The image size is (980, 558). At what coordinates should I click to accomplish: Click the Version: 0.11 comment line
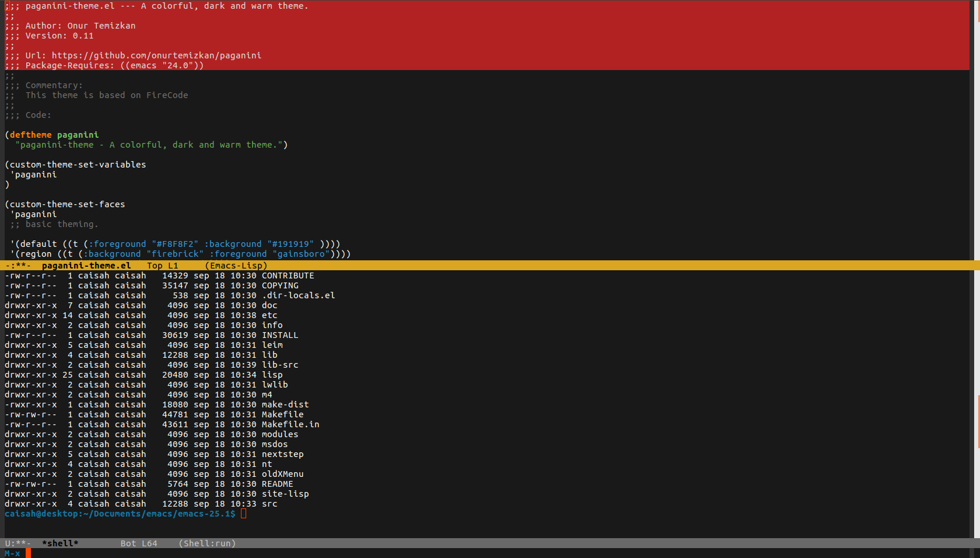pos(49,36)
